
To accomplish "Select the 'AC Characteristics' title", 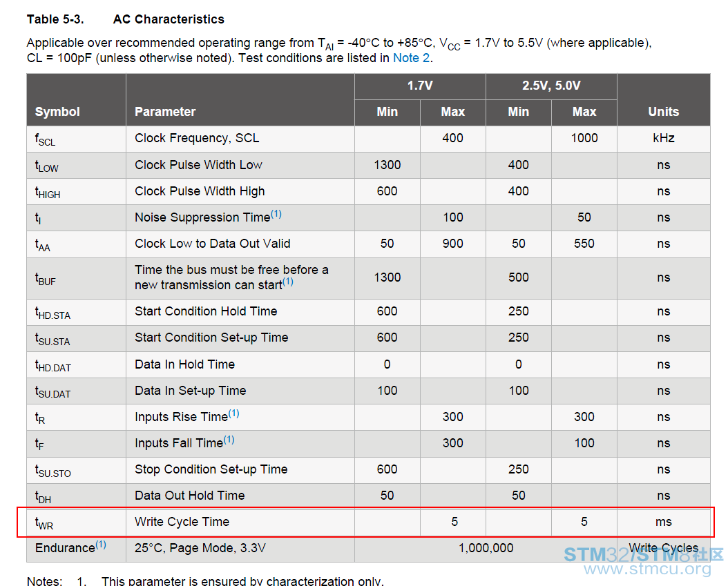I will tap(169, 19).
